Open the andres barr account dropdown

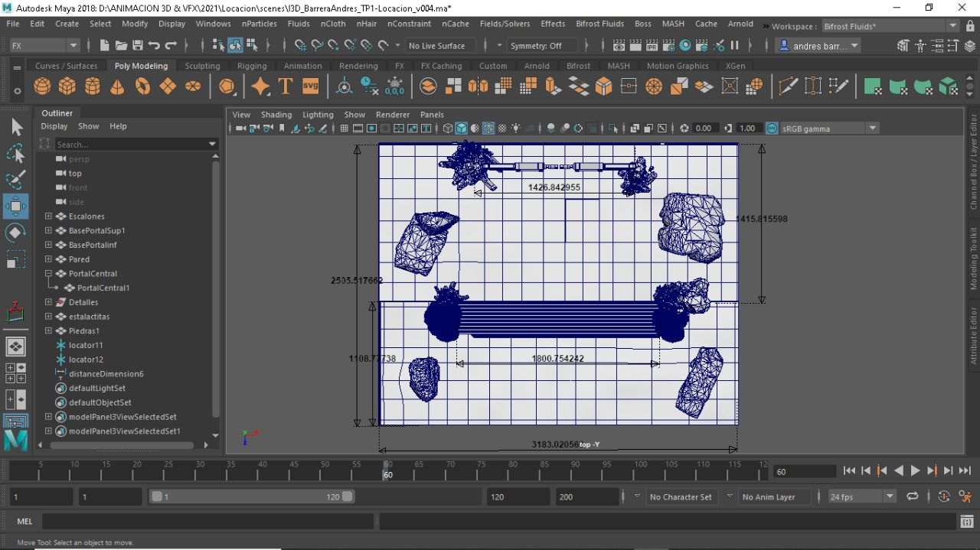click(818, 46)
